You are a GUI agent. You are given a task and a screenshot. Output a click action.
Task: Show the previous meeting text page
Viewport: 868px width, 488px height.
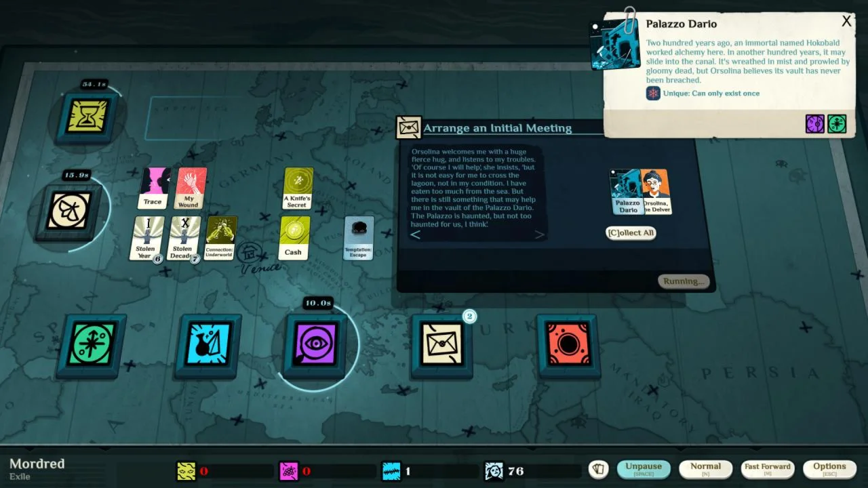click(x=416, y=235)
